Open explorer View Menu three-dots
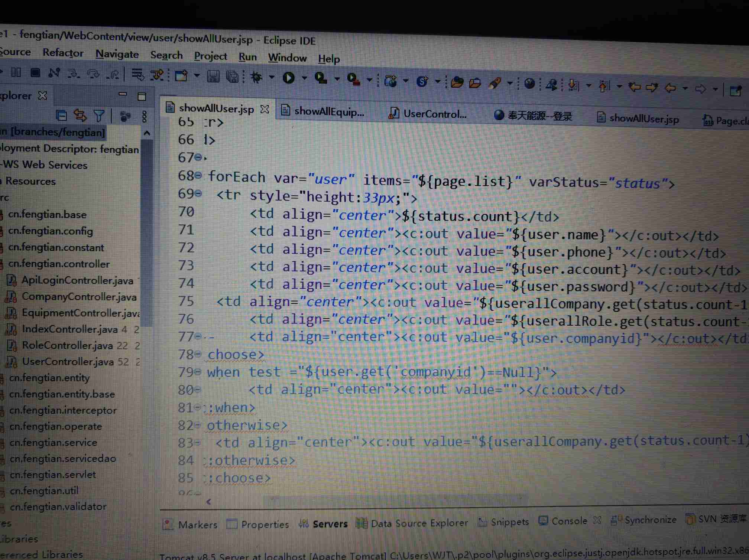 click(145, 117)
